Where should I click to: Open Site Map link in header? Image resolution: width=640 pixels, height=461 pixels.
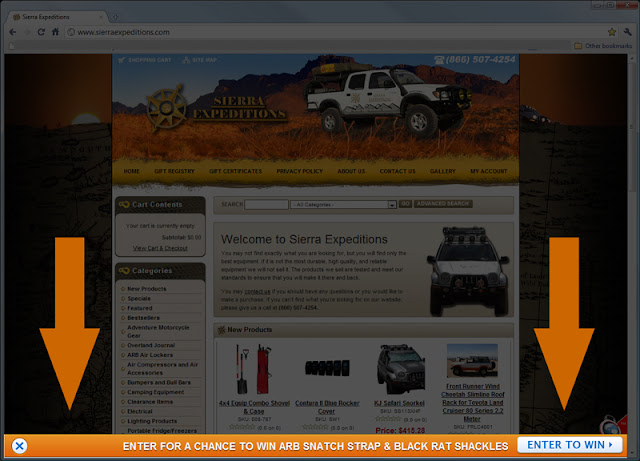pos(200,60)
